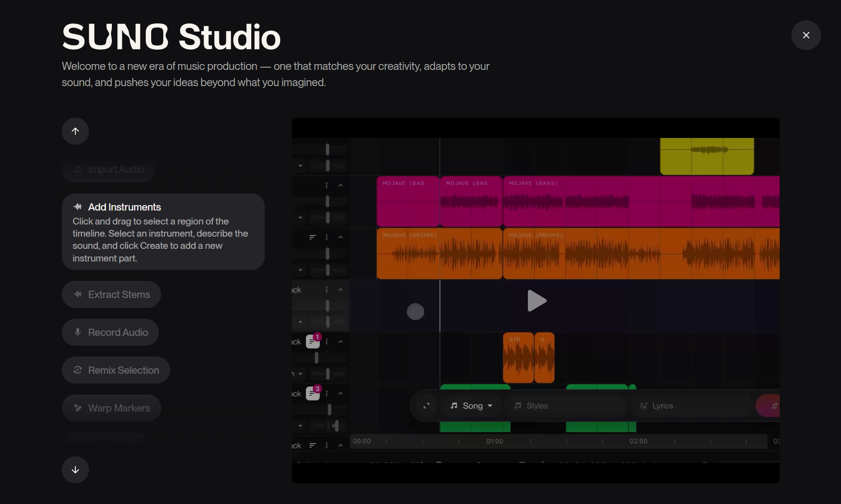The width and height of the screenshot is (841, 504).
Task: Click the music note icon inside the Styles field
Action: (518, 405)
